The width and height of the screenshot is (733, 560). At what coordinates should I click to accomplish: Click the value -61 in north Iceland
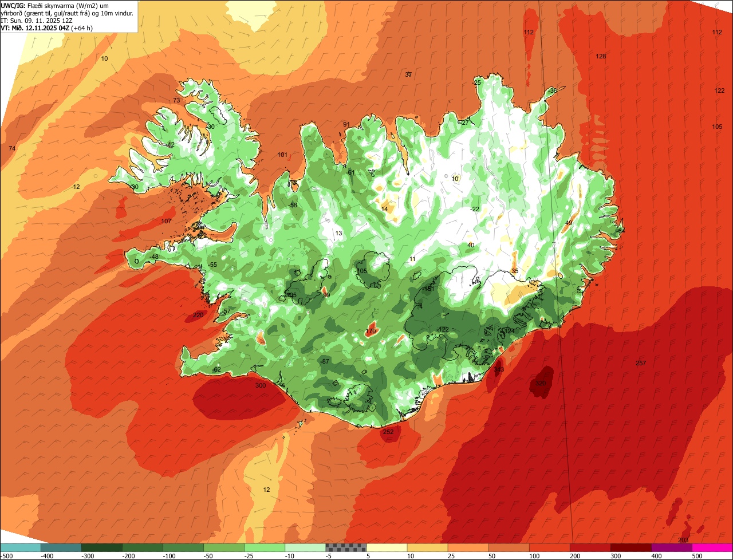[351, 172]
